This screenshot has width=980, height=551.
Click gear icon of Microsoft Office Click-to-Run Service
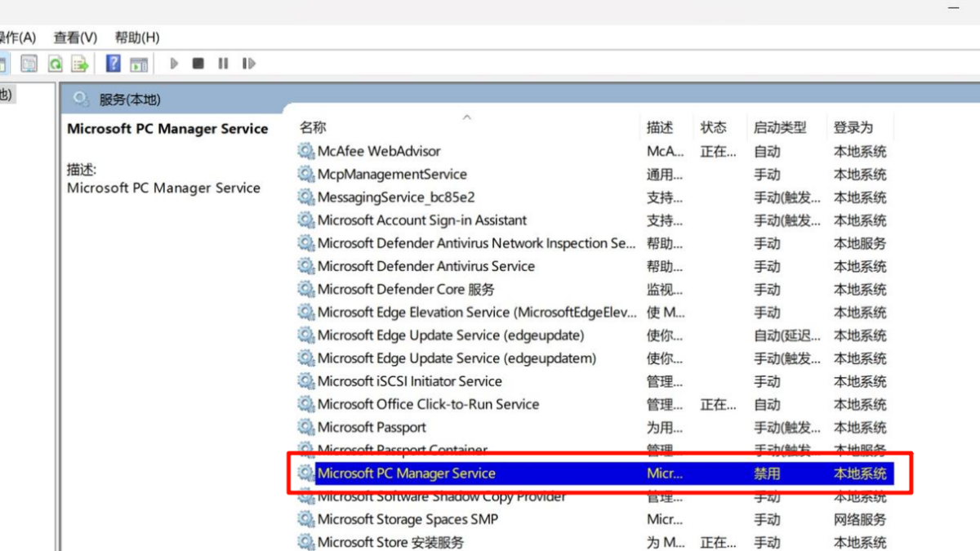tap(305, 404)
